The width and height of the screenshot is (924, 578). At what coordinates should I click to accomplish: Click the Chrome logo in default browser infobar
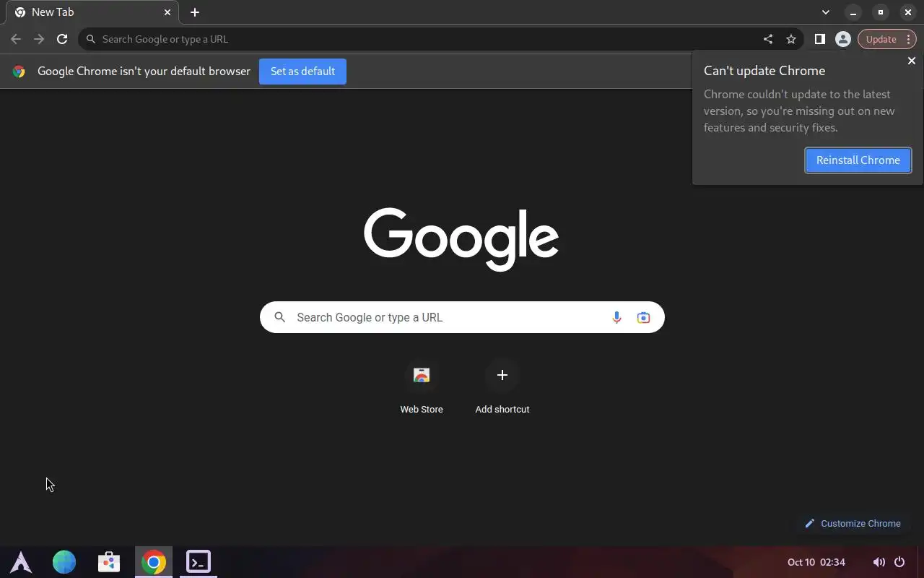tap(19, 72)
